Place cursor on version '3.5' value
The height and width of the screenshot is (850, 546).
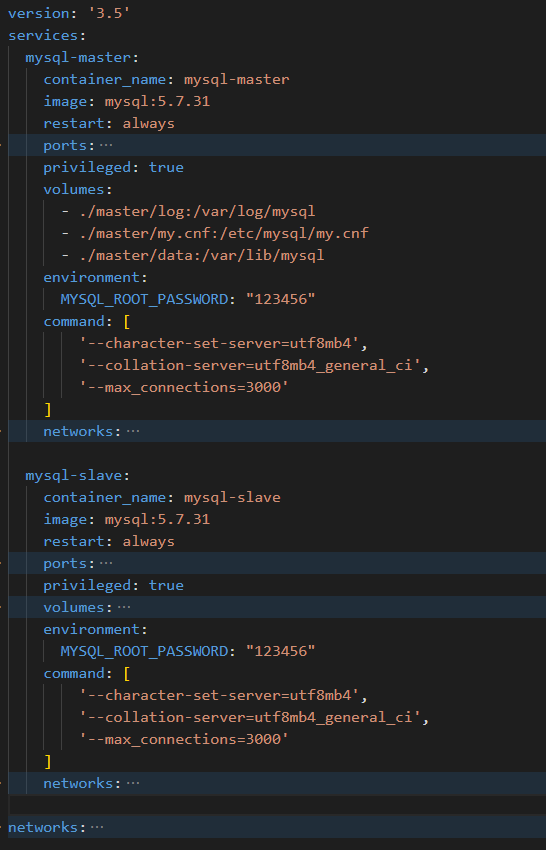(109, 14)
